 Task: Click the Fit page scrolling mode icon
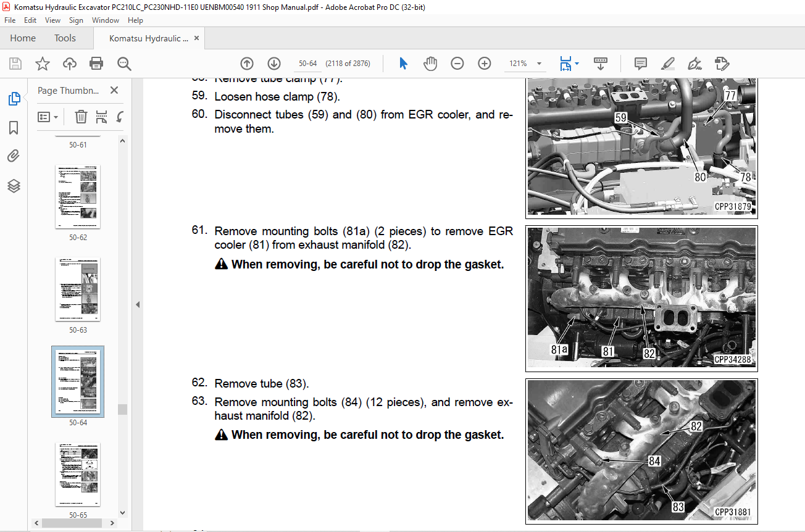565,64
